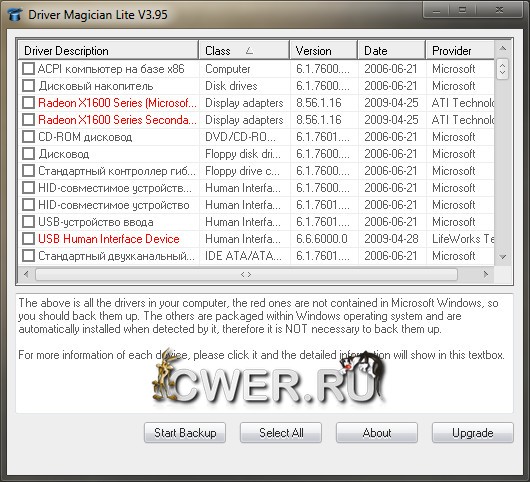The image size is (530, 482).
Task: Sort list by Class column header
Action: tap(244, 50)
